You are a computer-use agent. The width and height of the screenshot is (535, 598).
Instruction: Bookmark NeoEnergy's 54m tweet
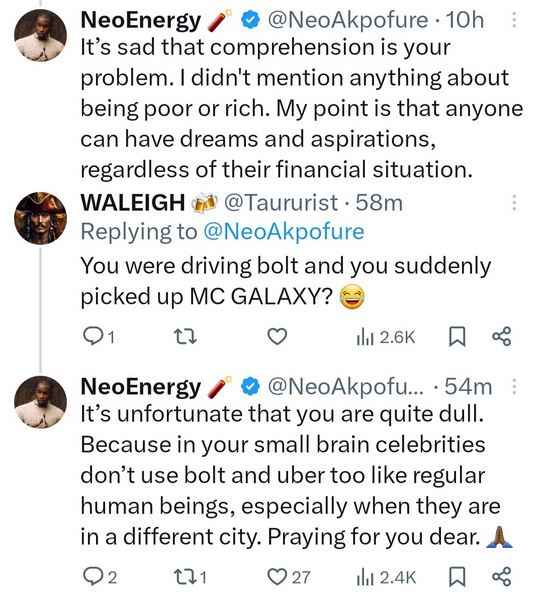457,577
